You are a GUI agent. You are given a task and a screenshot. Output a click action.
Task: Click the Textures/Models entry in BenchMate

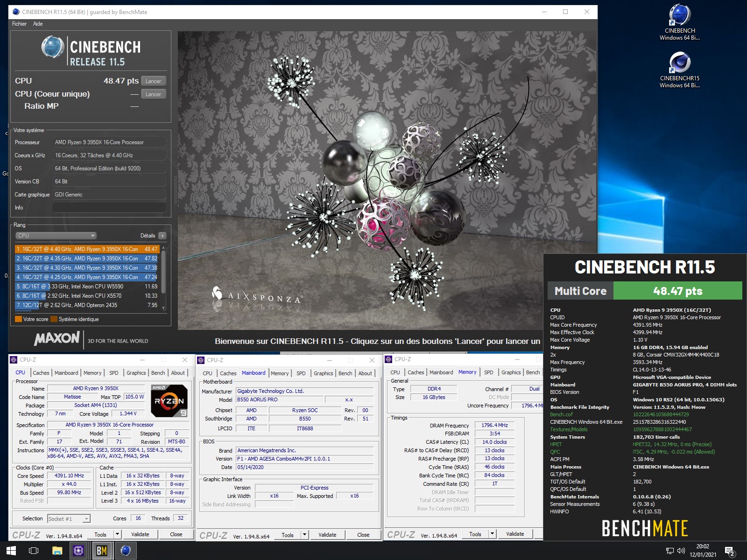pyautogui.click(x=569, y=429)
